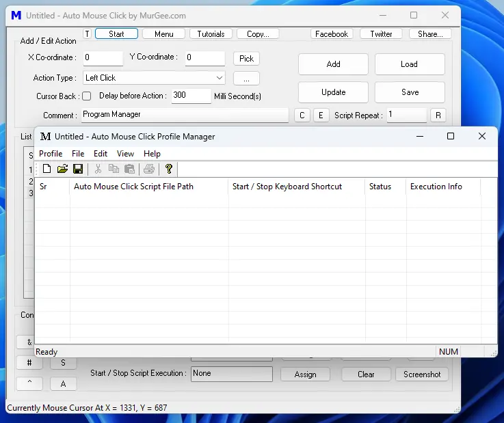Click the Menu button in Auto Mouse Click
Screen dimensions: 504x423
pos(163,33)
